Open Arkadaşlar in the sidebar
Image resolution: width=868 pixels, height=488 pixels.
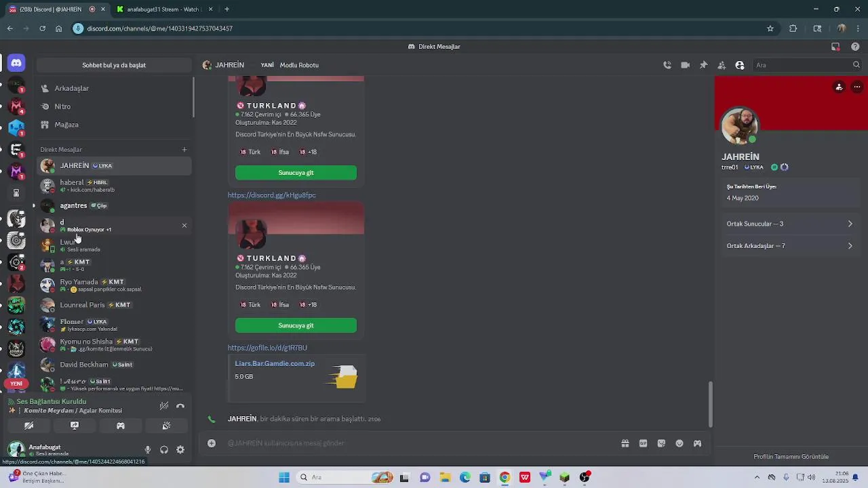click(x=114, y=88)
